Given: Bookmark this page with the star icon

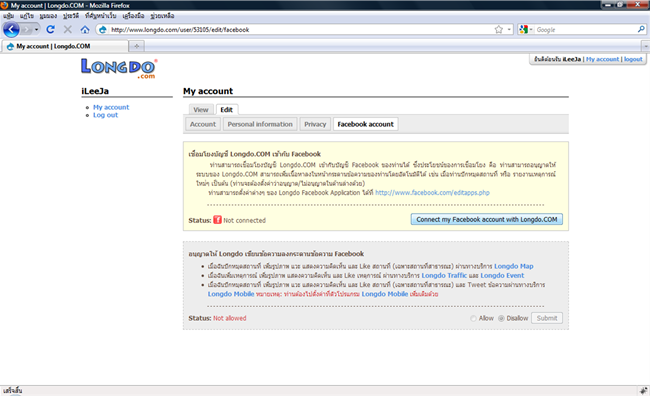Looking at the screenshot, I should 499,30.
